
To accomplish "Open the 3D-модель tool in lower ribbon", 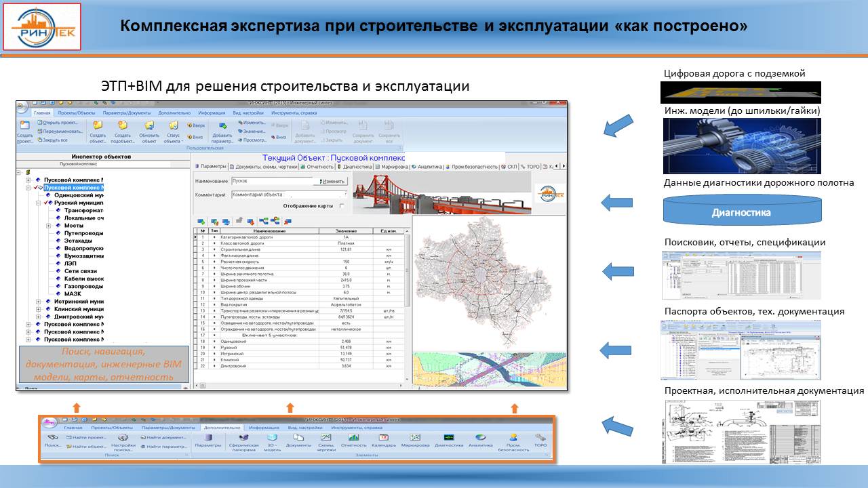I will click(x=272, y=439).
